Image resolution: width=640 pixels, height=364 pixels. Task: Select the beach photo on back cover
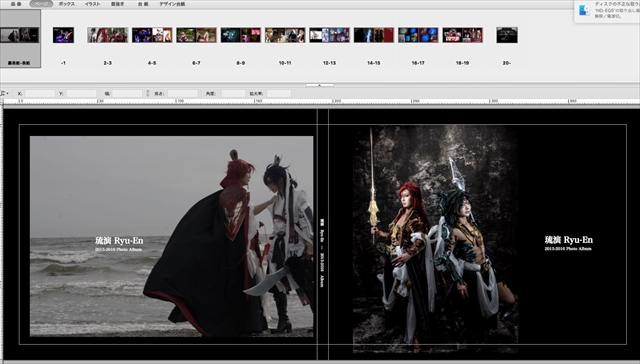click(171, 236)
